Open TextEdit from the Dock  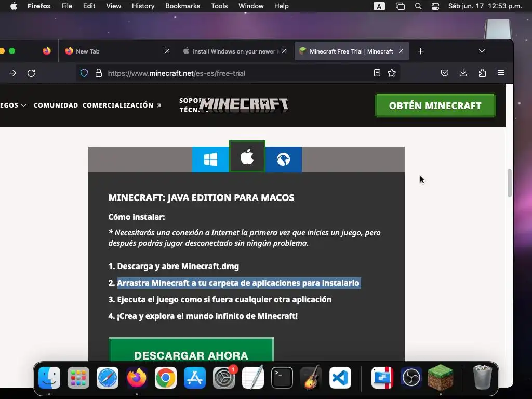[253, 378]
